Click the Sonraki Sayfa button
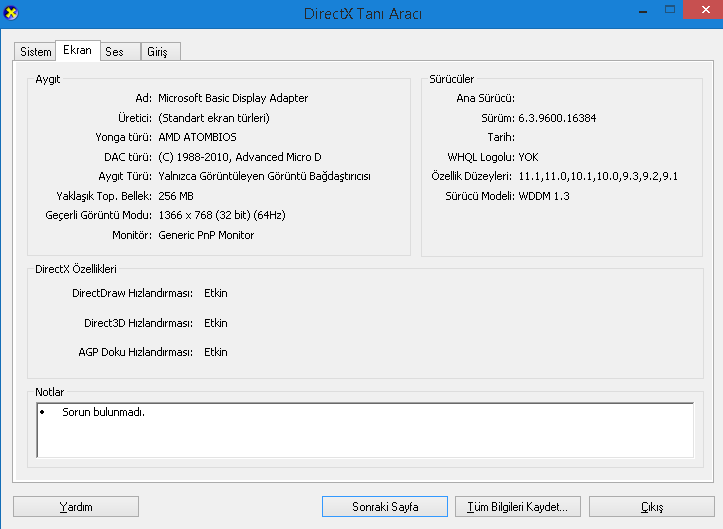 click(385, 507)
